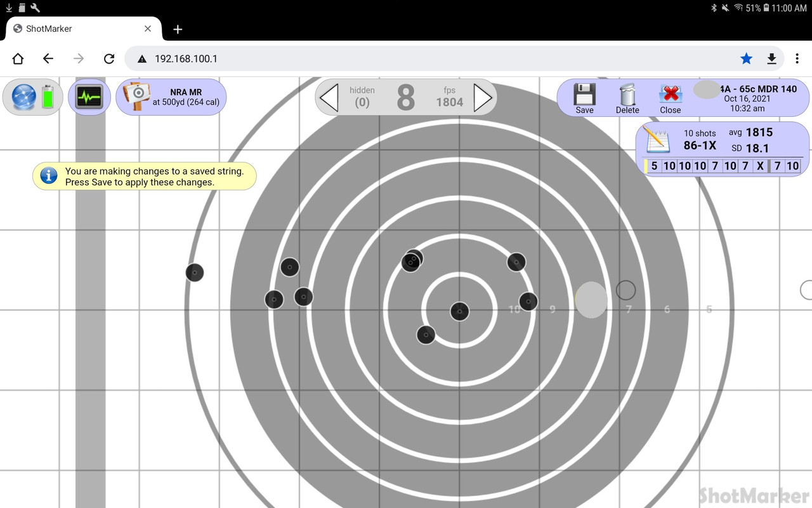Image resolution: width=812 pixels, height=508 pixels.
Task: Tap the 51% battery indicator
Action: tap(757, 8)
